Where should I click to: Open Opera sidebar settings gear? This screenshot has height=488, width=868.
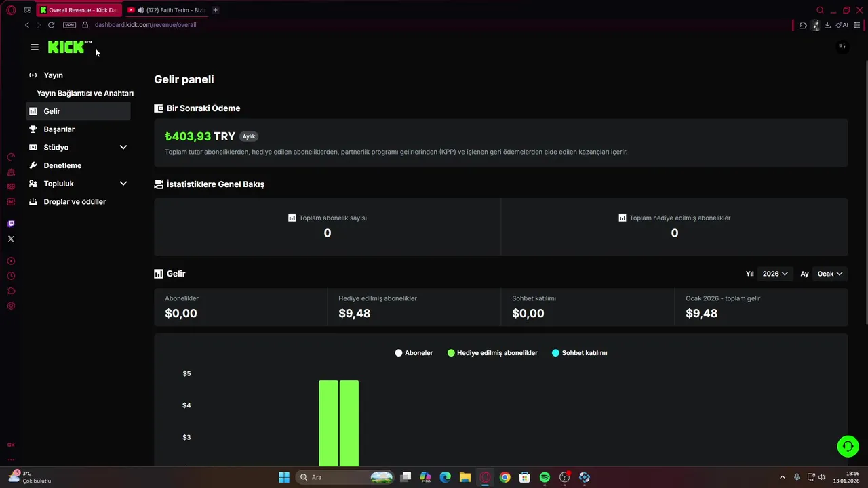point(11,306)
